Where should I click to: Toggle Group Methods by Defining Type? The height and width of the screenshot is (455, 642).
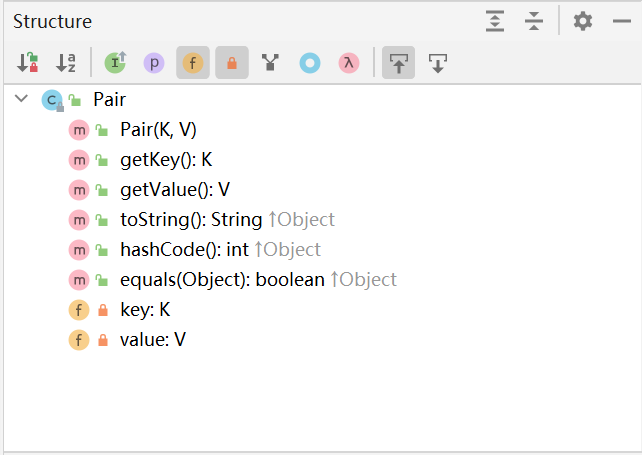pyautogui.click(x=270, y=63)
